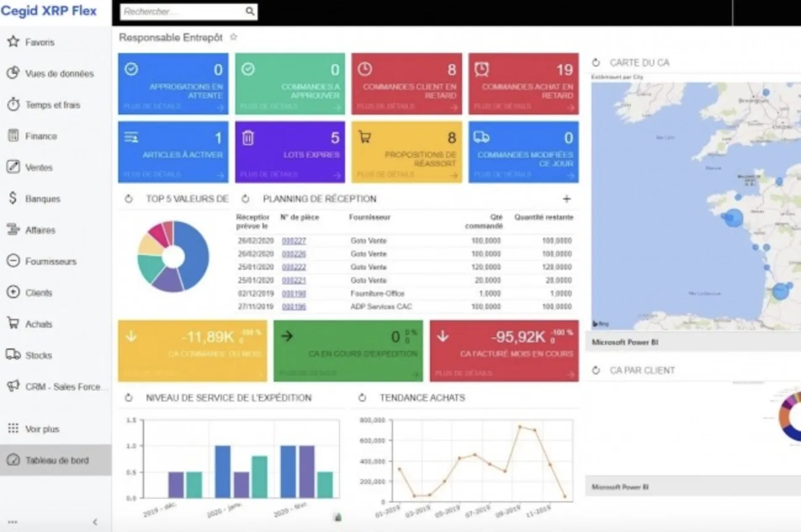Viewport: 801px width, 532px height.
Task: Click the plus button on Planning de réception
Action: tap(566, 198)
